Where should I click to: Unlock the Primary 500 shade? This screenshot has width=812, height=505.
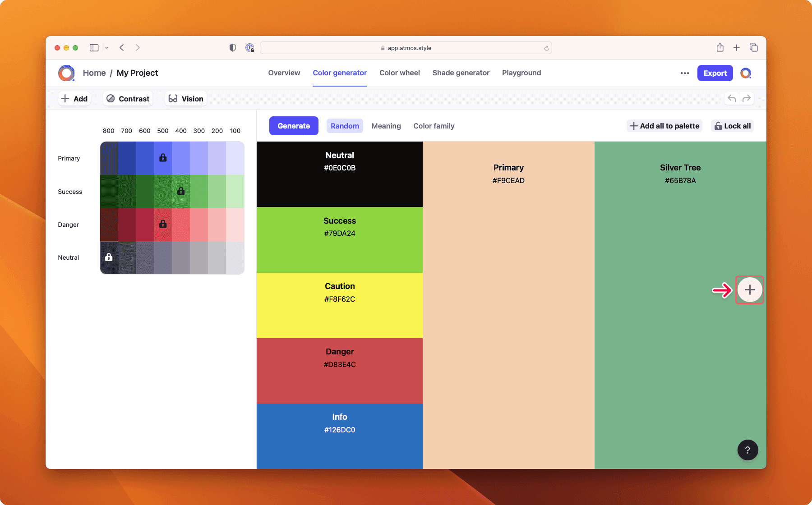163,158
